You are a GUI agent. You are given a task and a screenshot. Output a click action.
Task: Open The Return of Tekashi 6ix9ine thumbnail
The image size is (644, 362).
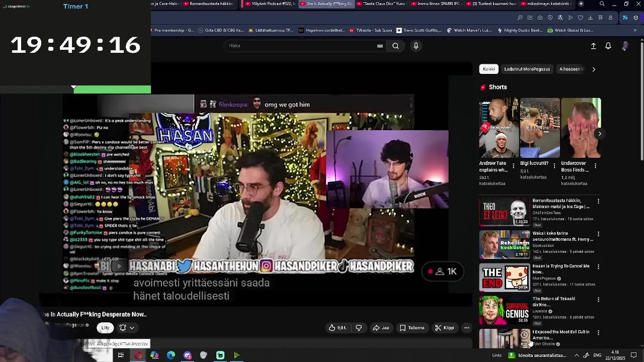click(505, 310)
